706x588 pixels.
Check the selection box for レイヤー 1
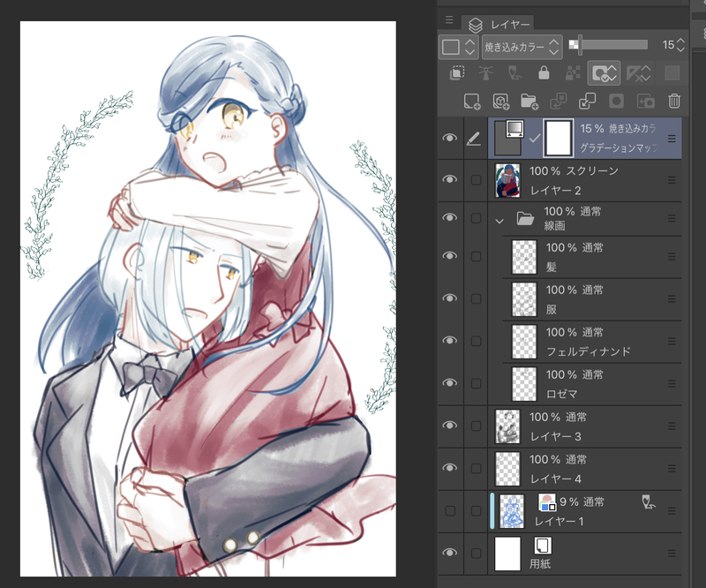[x=476, y=511]
